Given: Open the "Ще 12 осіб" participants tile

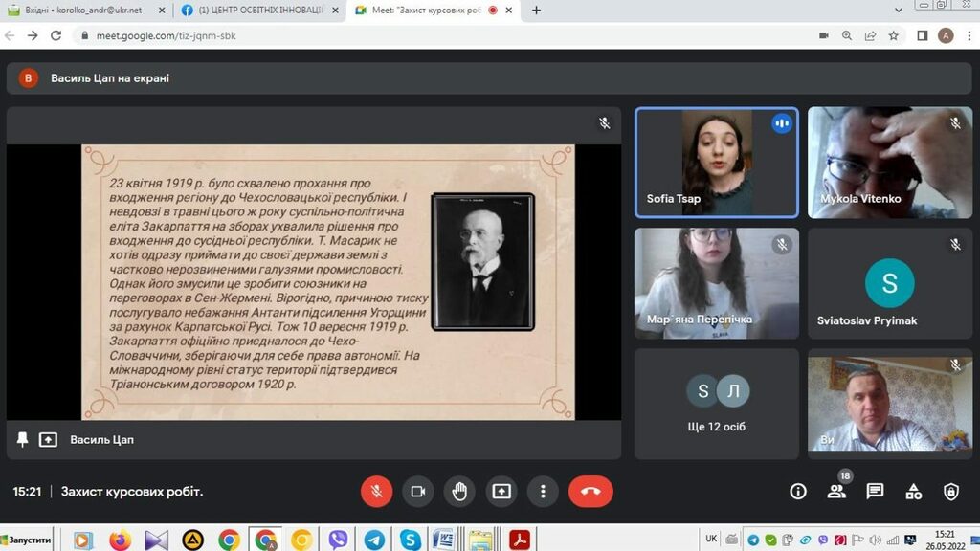Looking at the screenshot, I should [716, 403].
